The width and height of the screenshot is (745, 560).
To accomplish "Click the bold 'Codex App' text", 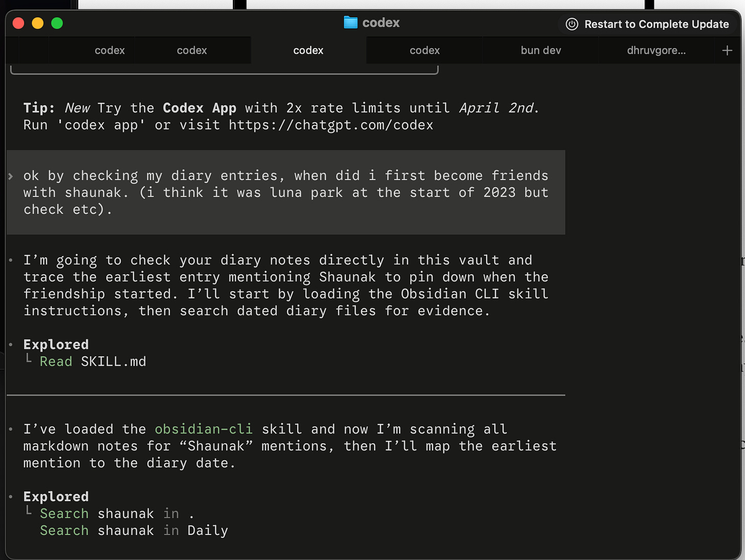I will tap(200, 108).
